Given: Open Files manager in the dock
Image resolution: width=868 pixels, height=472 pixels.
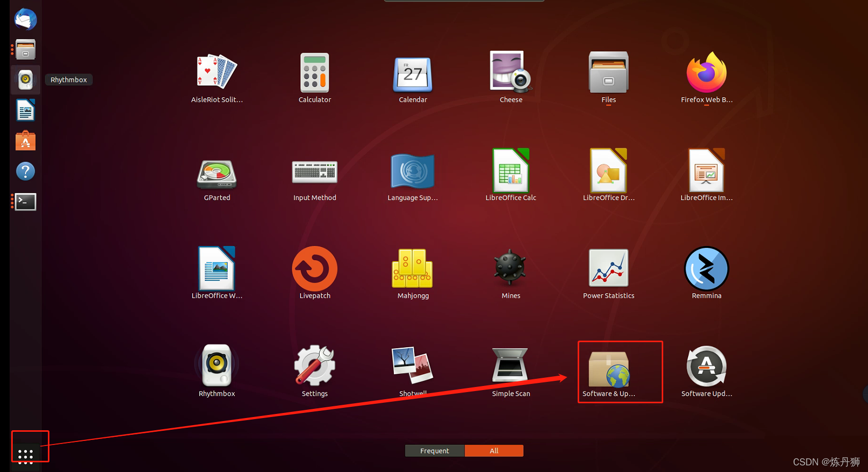Looking at the screenshot, I should click(x=25, y=49).
